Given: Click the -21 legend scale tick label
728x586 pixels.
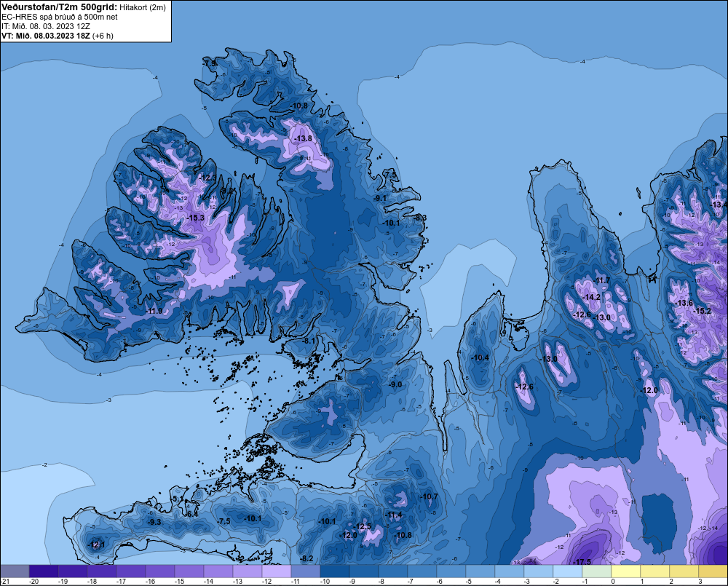Looking at the screenshot, I should click(x=5, y=582).
